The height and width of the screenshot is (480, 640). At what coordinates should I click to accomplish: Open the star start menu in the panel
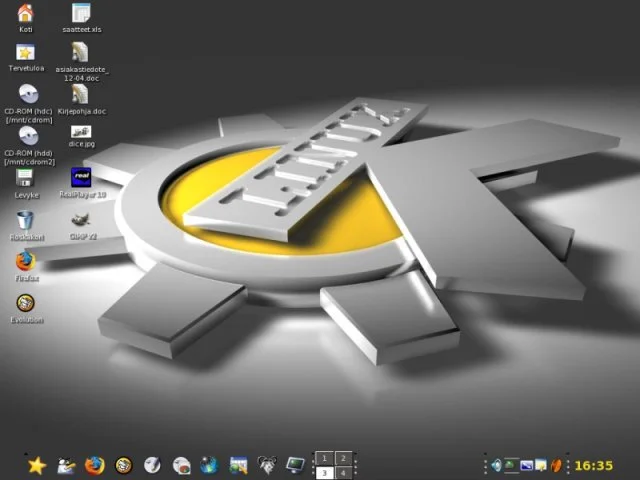[x=37, y=465]
